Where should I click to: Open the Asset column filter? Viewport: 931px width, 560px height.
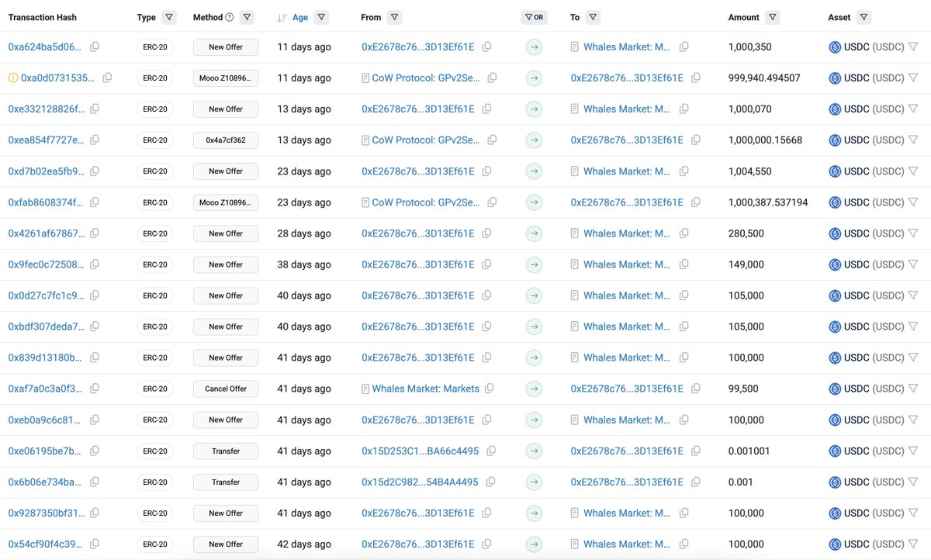pos(864,17)
